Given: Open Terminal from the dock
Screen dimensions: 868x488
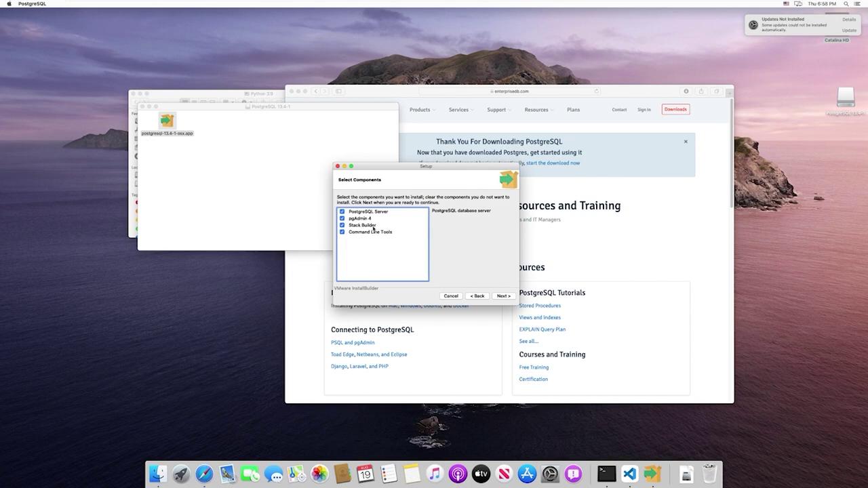Looking at the screenshot, I should [606, 474].
